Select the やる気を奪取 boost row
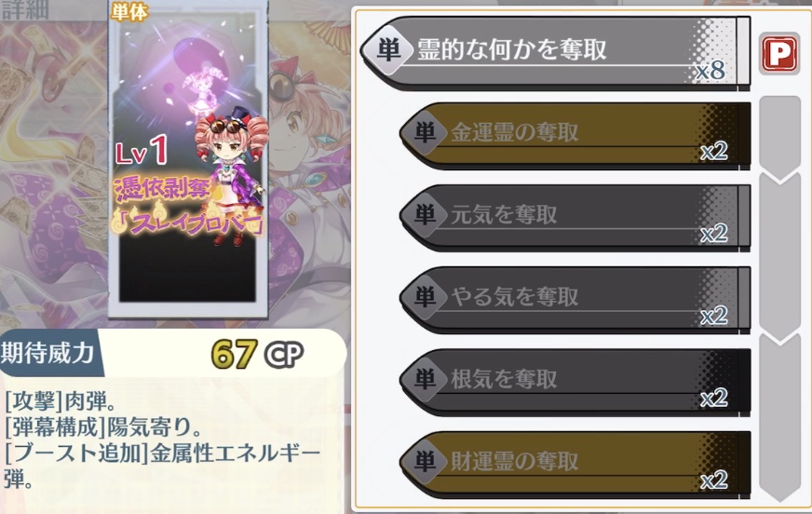 click(575, 300)
